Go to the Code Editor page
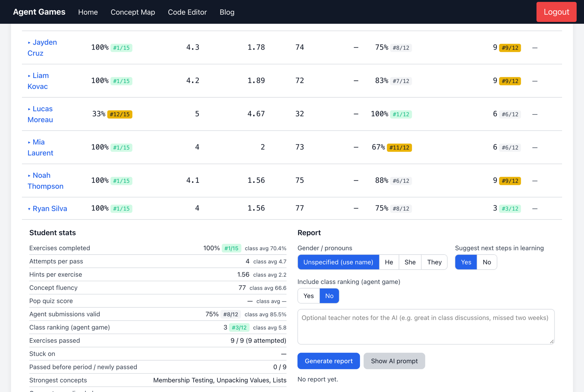This screenshot has height=392, width=584. (x=187, y=12)
